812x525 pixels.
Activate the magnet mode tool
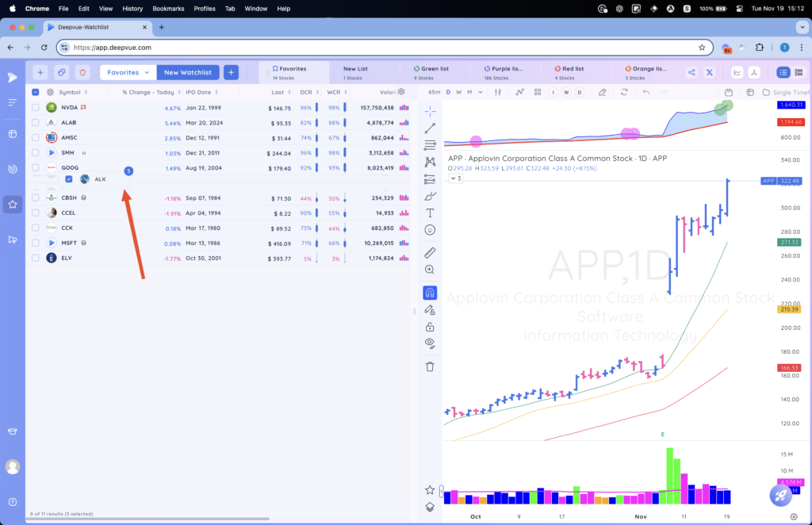pos(430,293)
